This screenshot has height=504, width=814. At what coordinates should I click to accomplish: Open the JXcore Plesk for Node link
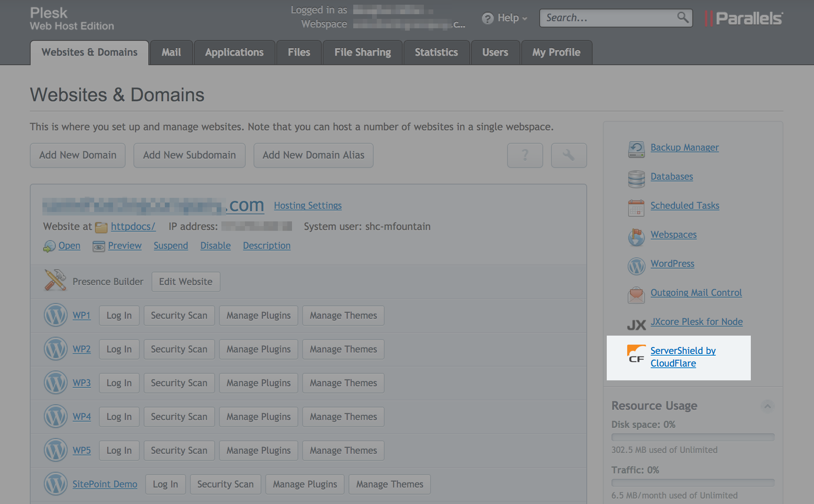coord(697,322)
